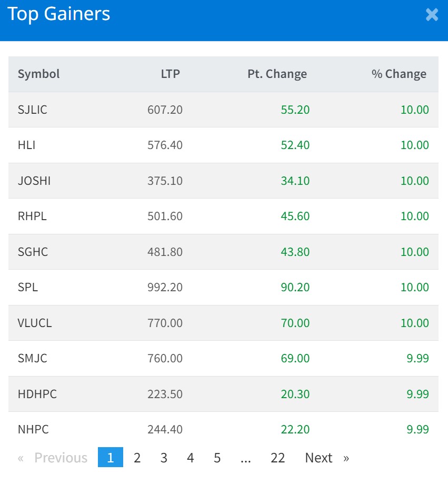This screenshot has width=448, height=494.
Task: Click the Next page button
Action: [x=326, y=458]
